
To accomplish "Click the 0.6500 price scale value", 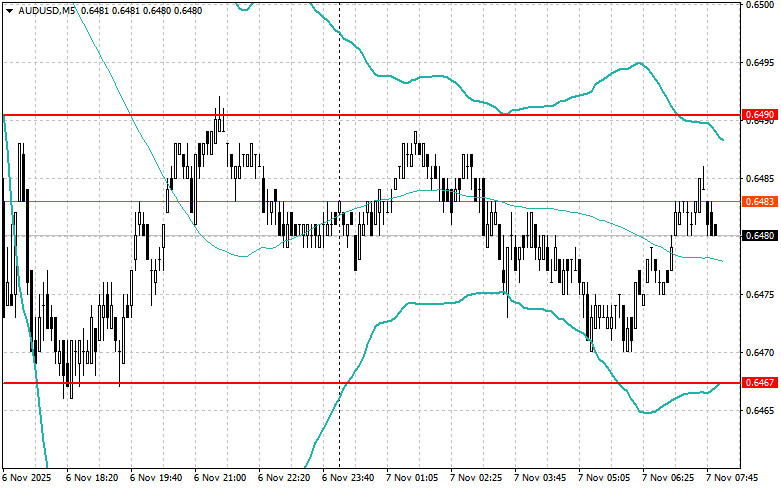I will [760, 4].
